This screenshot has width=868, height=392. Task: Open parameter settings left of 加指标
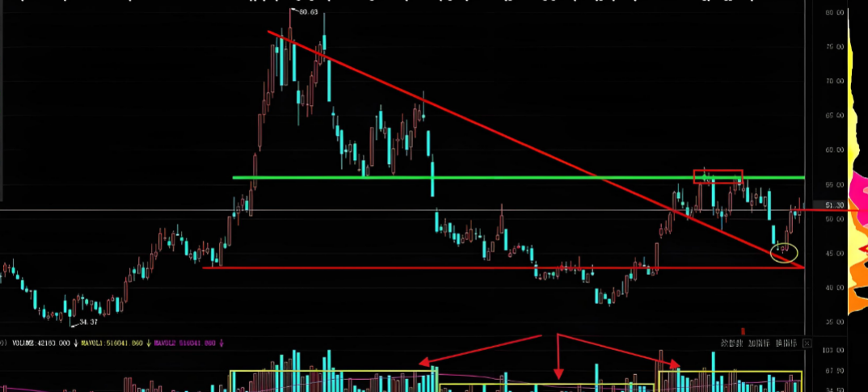(731, 343)
